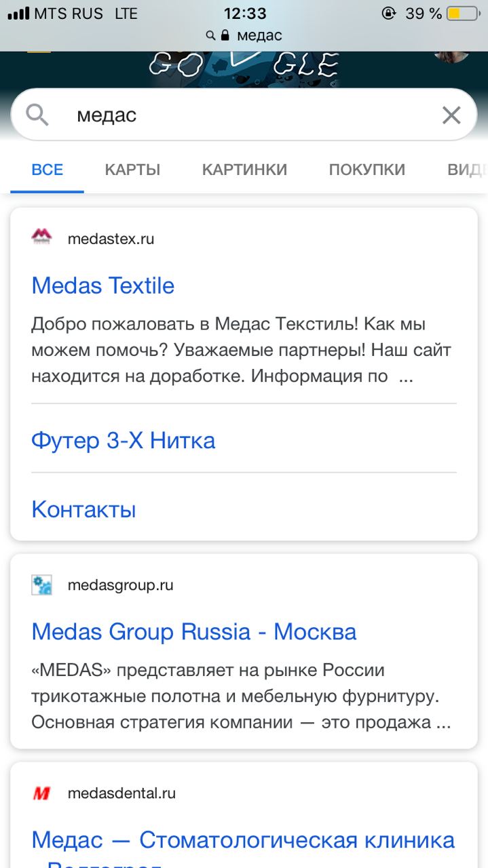Select the ВСЕ results tab
Image resolution: width=488 pixels, height=868 pixels.
[48, 170]
